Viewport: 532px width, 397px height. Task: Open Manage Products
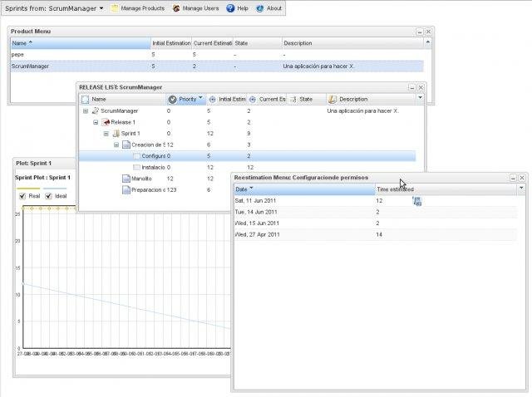pos(138,8)
